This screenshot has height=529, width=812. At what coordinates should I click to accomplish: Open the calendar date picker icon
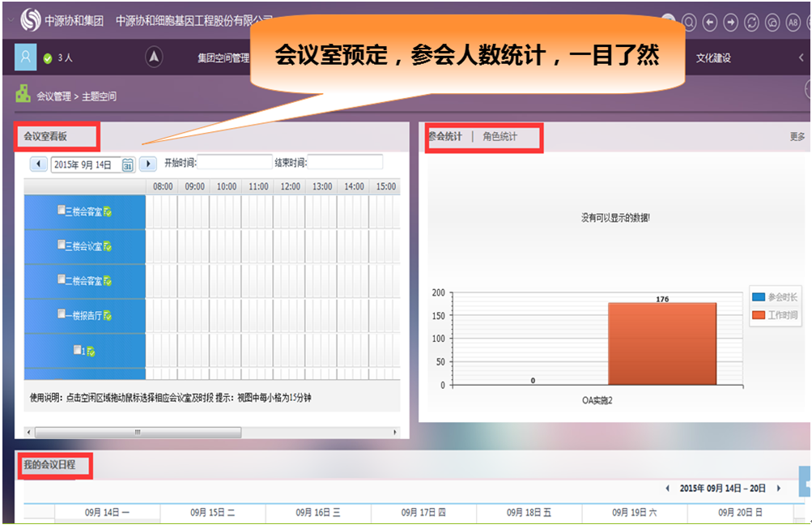point(128,164)
